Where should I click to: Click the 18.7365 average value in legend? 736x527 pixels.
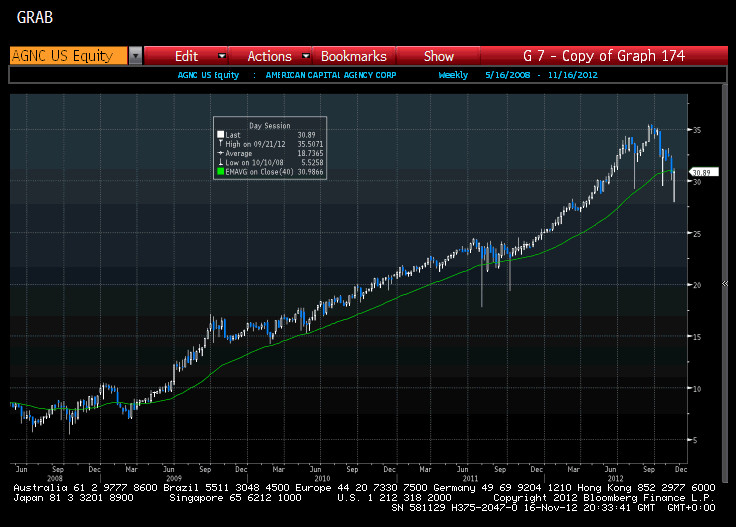(x=310, y=153)
